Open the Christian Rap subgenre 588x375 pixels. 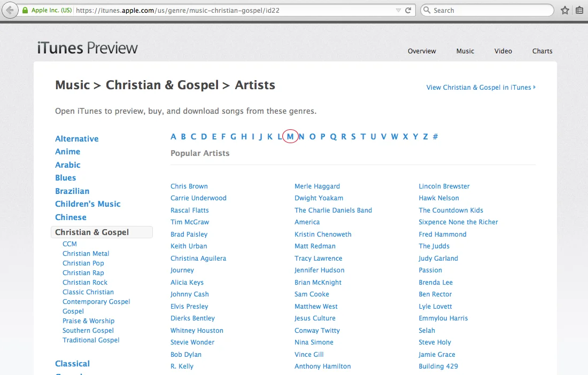[83, 273]
